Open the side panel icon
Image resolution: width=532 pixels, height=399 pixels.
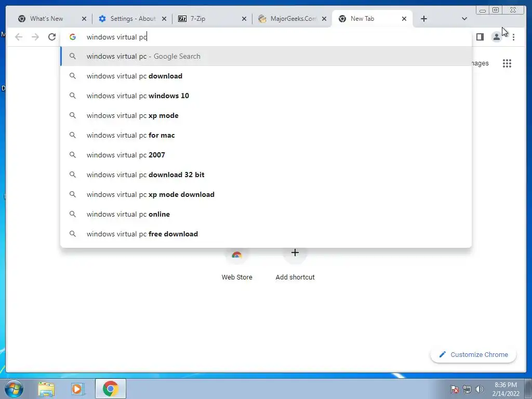coord(480,37)
